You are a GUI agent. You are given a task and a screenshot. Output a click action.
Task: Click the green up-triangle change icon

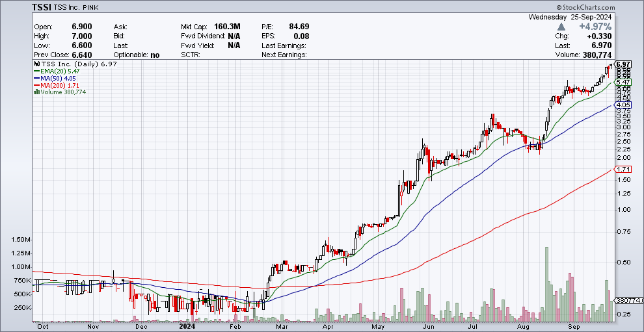(x=561, y=27)
